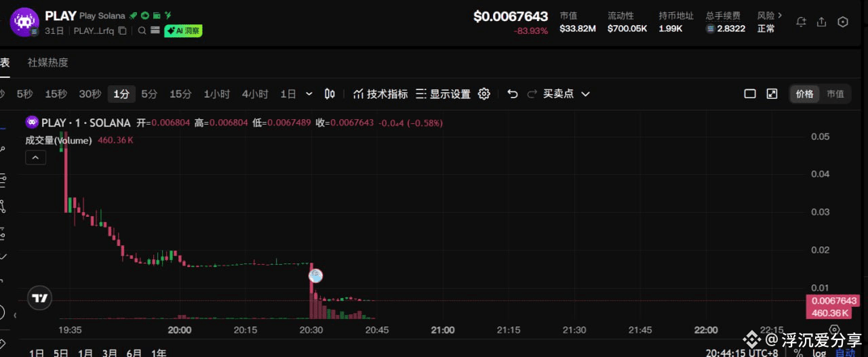Open the AI 洞察 insights badge
The image size is (868, 357).
point(183,30)
